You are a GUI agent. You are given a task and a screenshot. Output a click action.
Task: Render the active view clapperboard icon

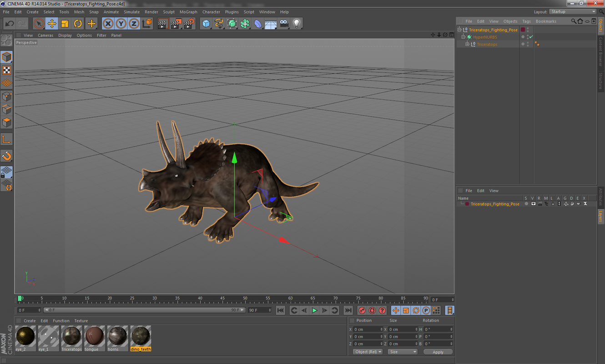click(x=163, y=23)
